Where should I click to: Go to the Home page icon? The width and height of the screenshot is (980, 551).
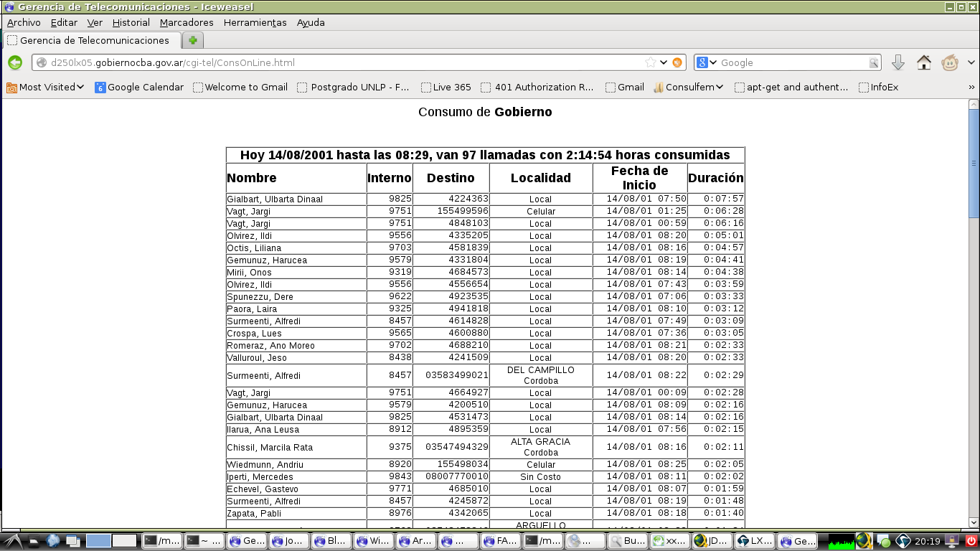pos(924,62)
